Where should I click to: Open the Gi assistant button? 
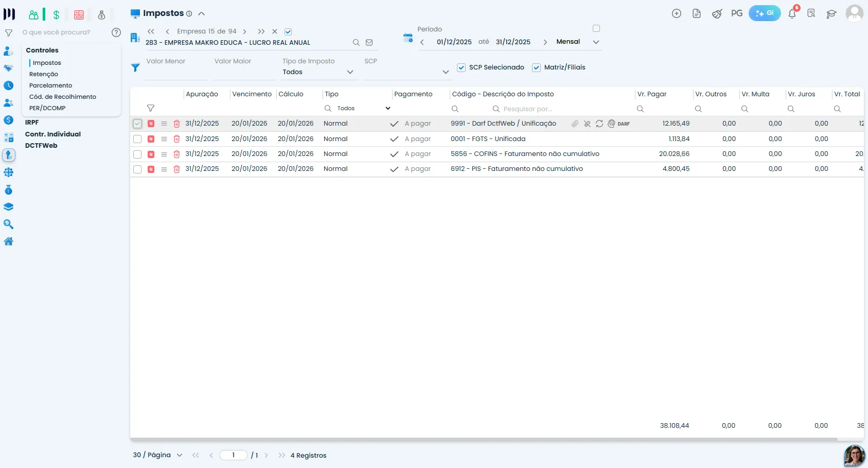click(x=765, y=13)
